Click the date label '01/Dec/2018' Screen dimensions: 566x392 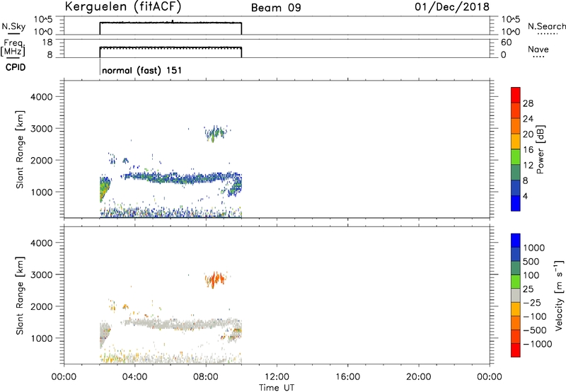tap(452, 7)
